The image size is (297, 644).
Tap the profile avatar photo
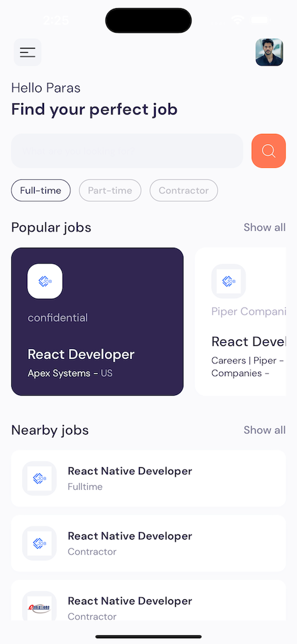coord(269,52)
